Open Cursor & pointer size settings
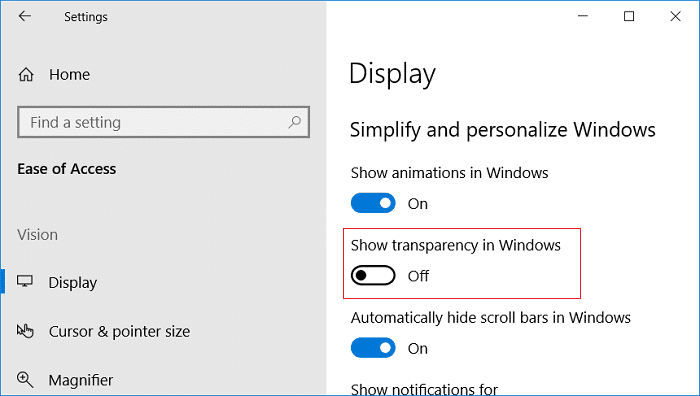700x396 pixels. point(119,332)
